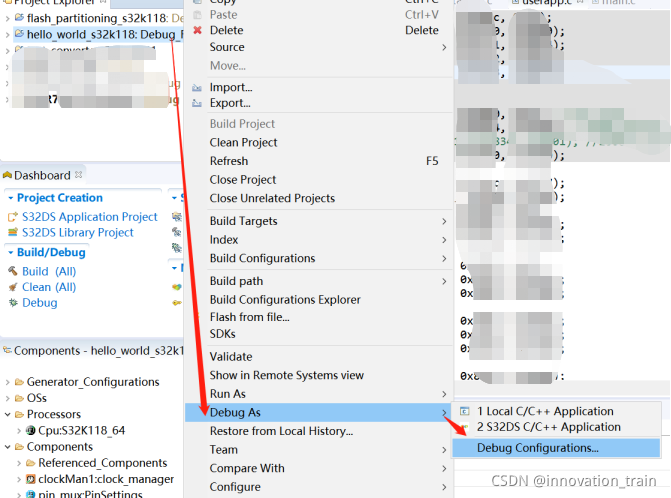
Task: Click the clockMan1 component icon
Action: pyautogui.click(x=30, y=479)
